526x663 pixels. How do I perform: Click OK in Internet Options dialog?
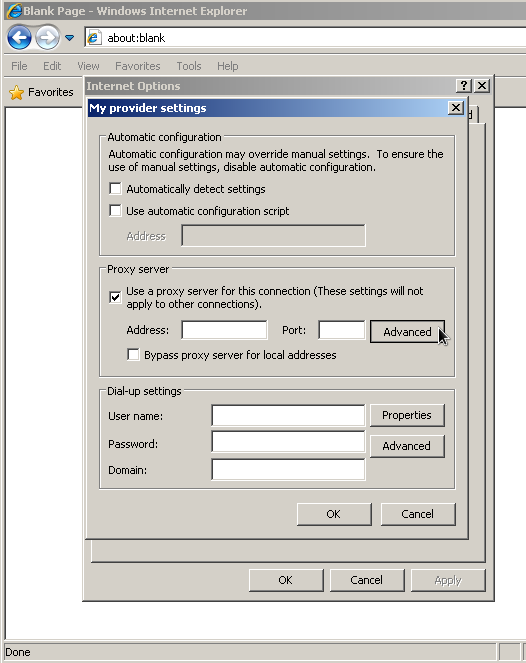coord(286,580)
